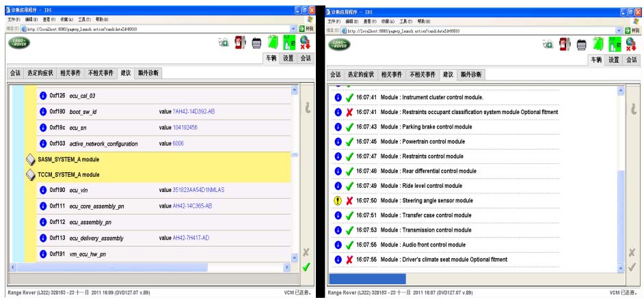Open 文件 menu in left window
The image size is (644, 304).
click(x=14, y=19)
